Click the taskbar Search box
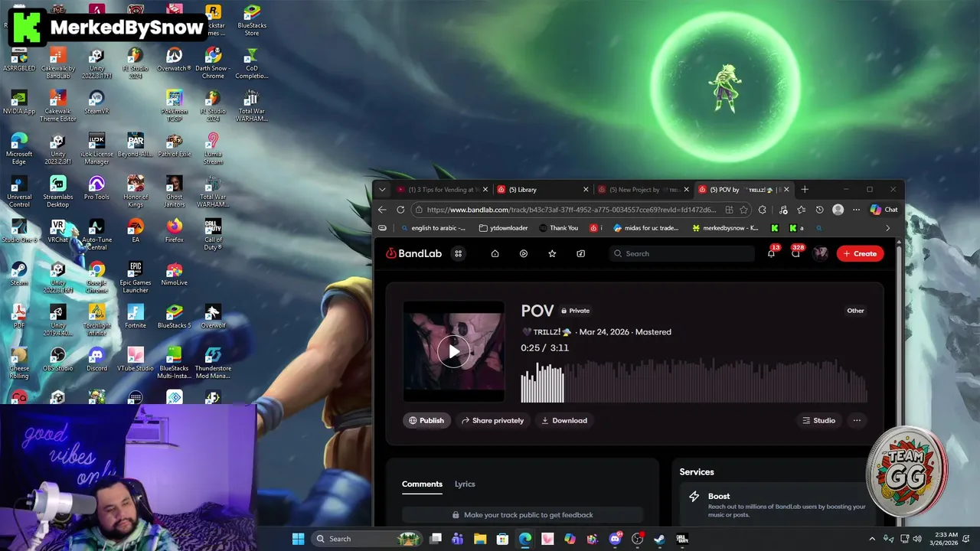Image resolution: width=980 pixels, height=551 pixels. pos(367,539)
